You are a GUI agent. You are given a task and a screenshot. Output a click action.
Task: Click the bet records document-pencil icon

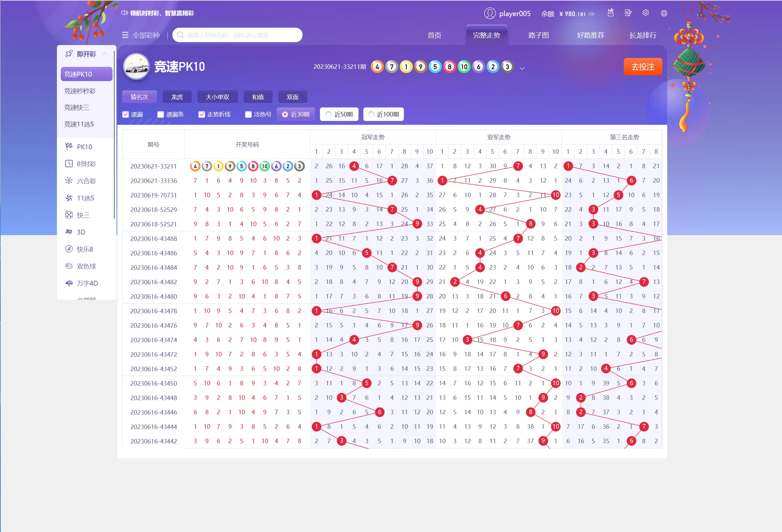(x=628, y=13)
